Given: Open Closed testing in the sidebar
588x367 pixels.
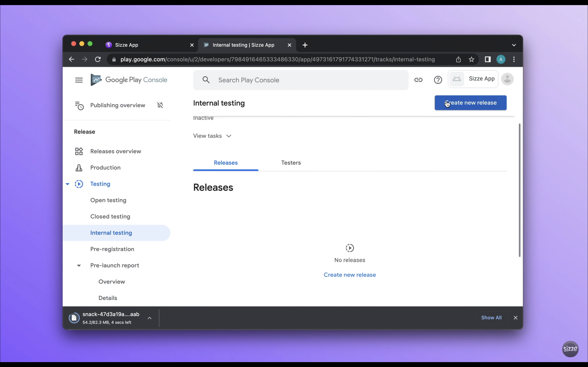Looking at the screenshot, I should pyautogui.click(x=110, y=217).
